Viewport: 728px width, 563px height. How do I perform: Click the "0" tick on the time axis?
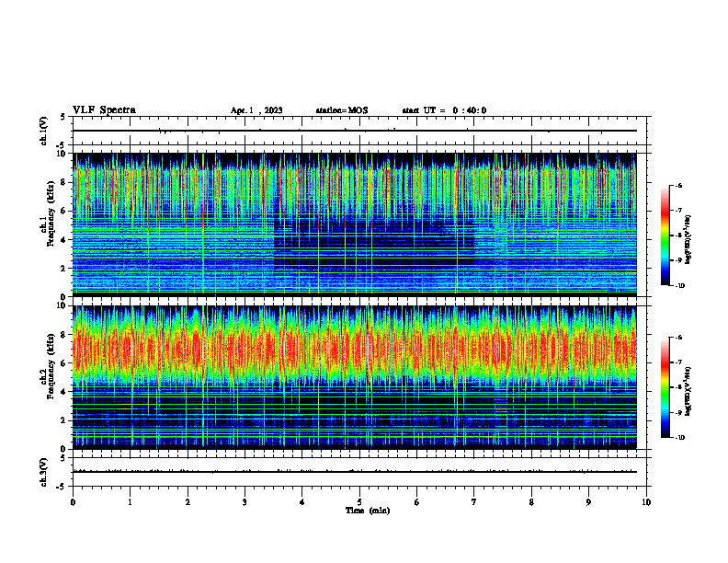[73, 502]
